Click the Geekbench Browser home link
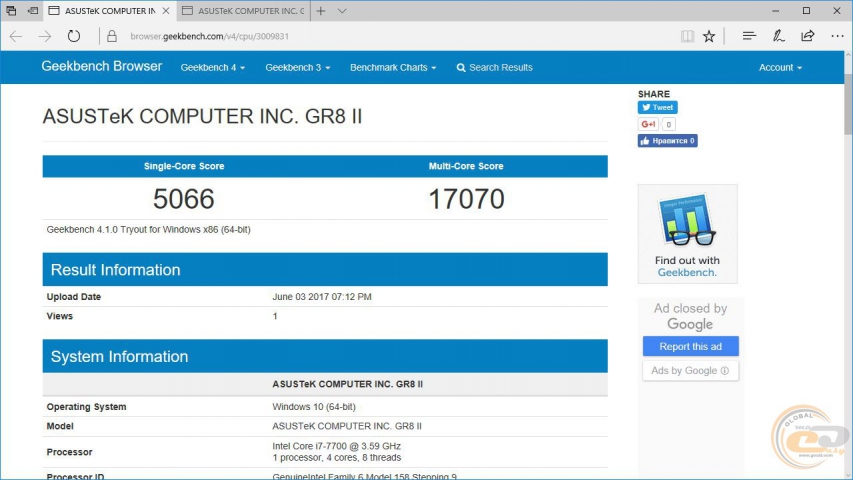Screen dimensions: 853x480 (x=101, y=67)
